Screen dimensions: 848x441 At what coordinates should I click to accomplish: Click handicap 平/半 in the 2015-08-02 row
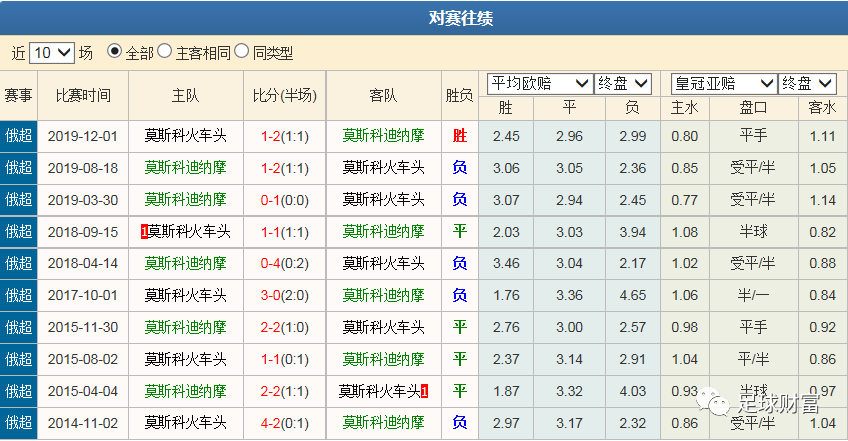point(753,359)
